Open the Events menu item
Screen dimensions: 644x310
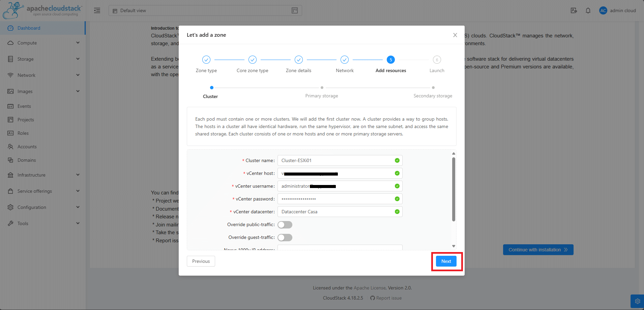42,106
